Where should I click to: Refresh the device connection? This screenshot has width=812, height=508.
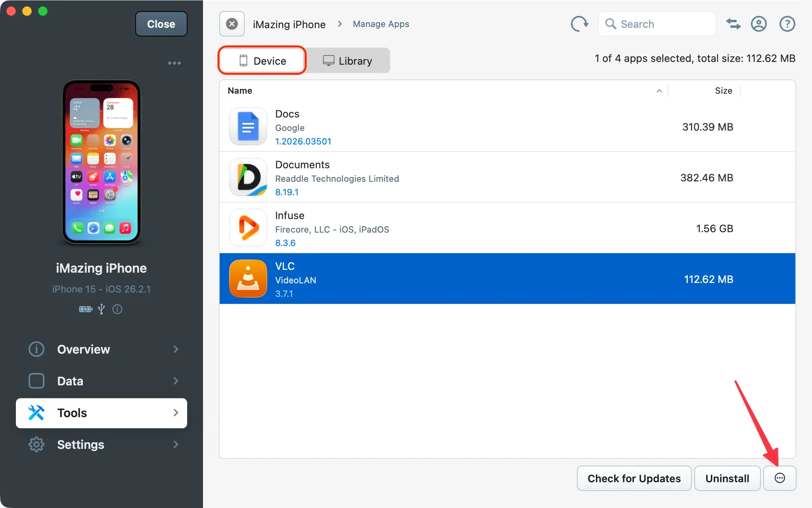579,24
